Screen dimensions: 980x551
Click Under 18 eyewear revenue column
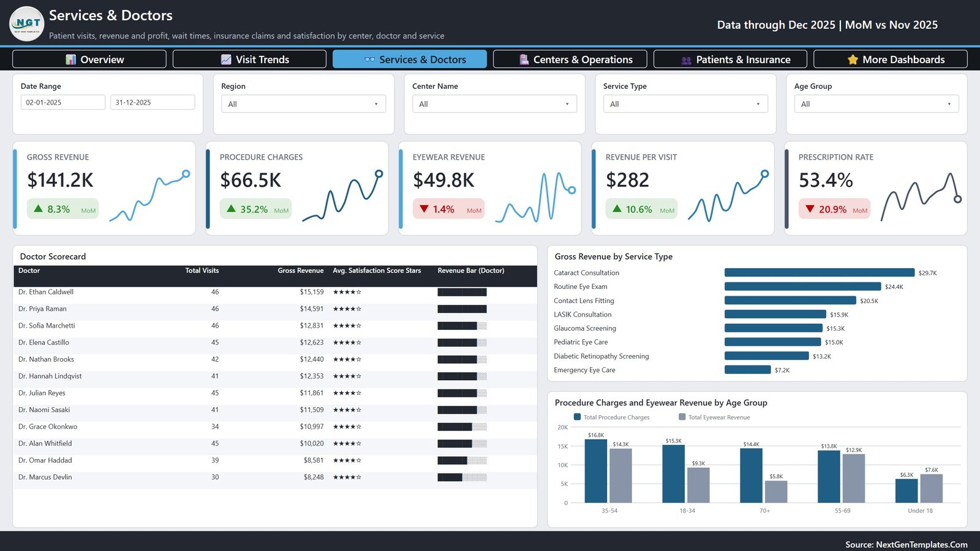(x=931, y=489)
